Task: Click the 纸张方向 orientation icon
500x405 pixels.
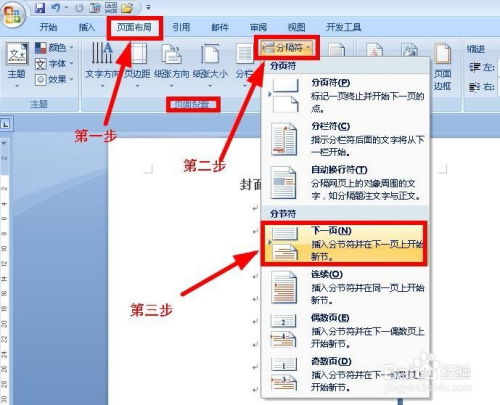Action: 171,53
